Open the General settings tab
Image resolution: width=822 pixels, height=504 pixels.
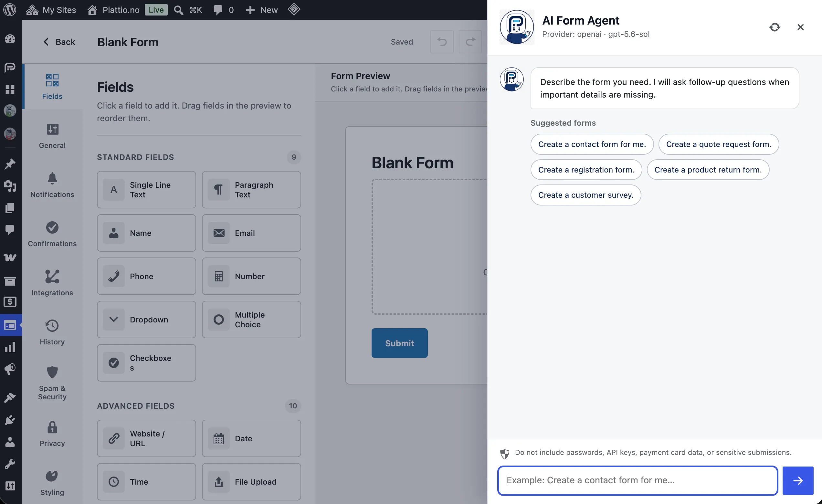pyautogui.click(x=52, y=136)
